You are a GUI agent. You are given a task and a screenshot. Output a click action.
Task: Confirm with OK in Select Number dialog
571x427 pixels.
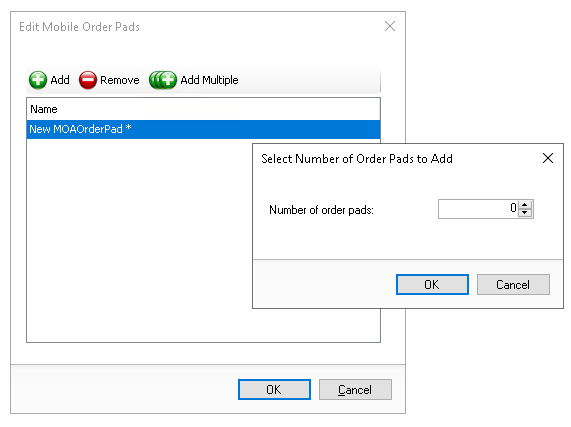pyautogui.click(x=432, y=284)
